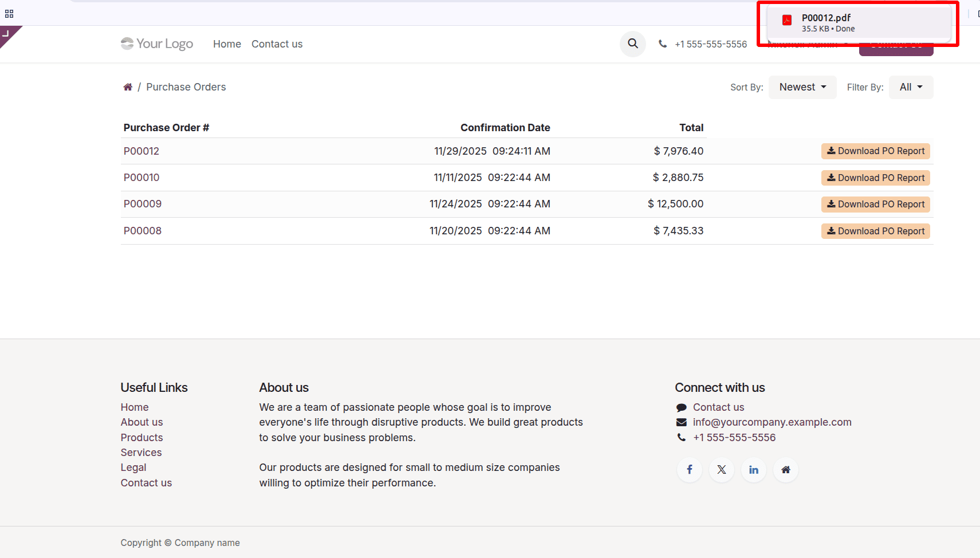This screenshot has height=558, width=980.
Task: Click the PDF icon on the P00012.pdf notification
Action: pos(787,21)
